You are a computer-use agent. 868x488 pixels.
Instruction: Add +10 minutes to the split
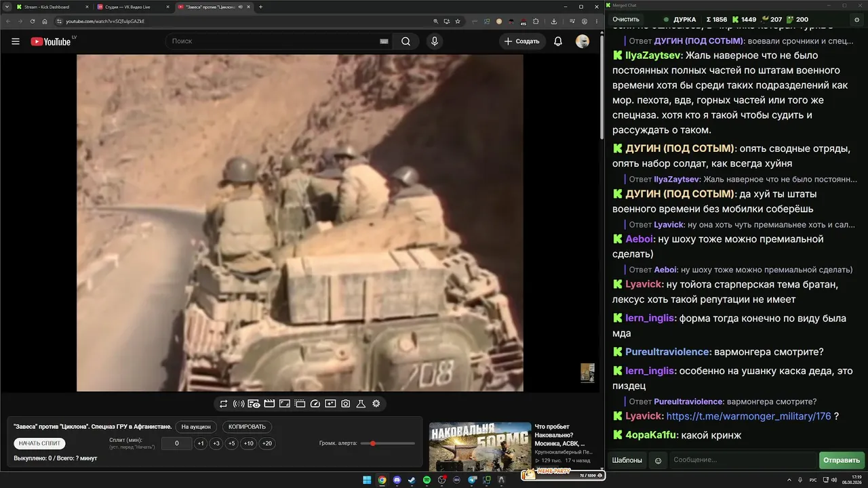(249, 443)
